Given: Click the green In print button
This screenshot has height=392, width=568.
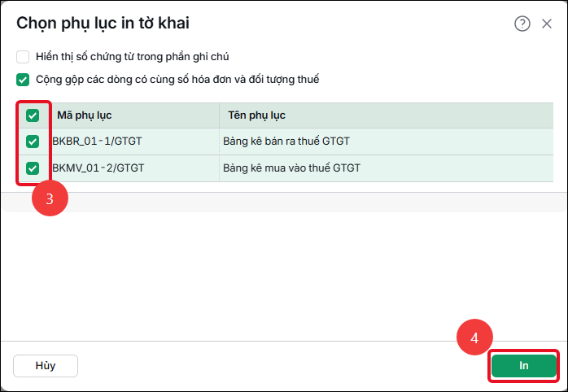Looking at the screenshot, I should coord(524,366).
